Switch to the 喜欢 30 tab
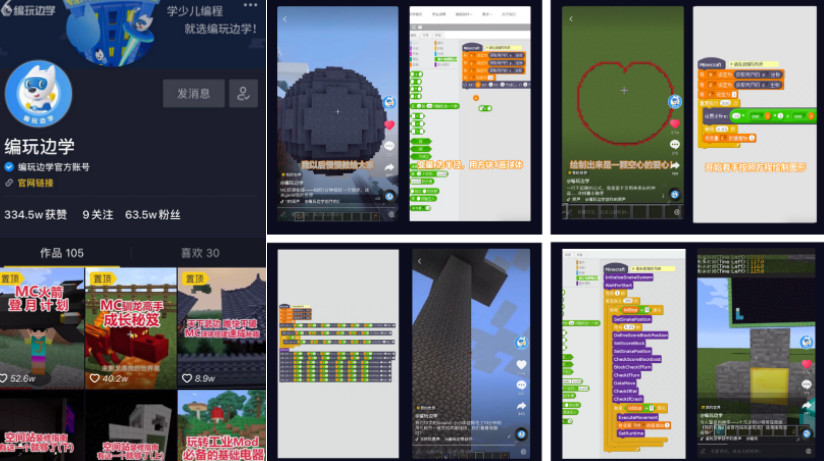 (200, 253)
